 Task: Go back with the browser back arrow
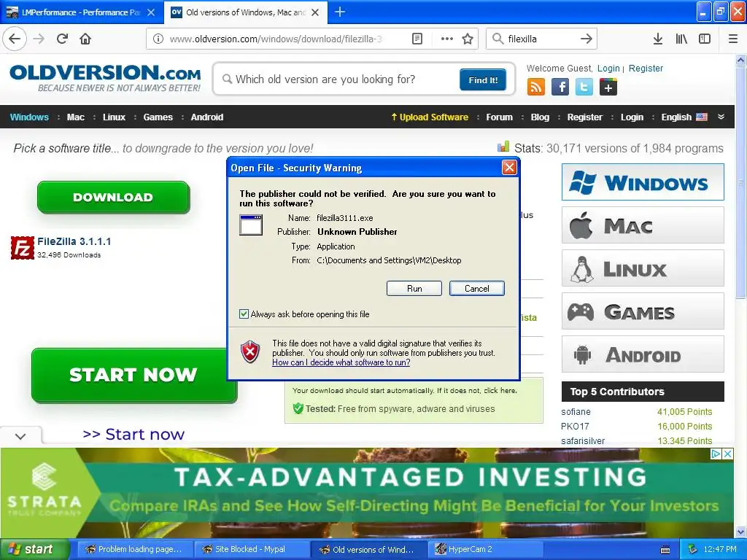pyautogui.click(x=15, y=39)
